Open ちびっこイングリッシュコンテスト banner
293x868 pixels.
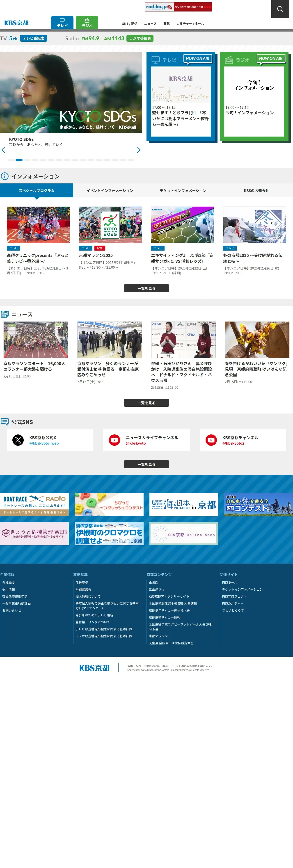coord(109,505)
